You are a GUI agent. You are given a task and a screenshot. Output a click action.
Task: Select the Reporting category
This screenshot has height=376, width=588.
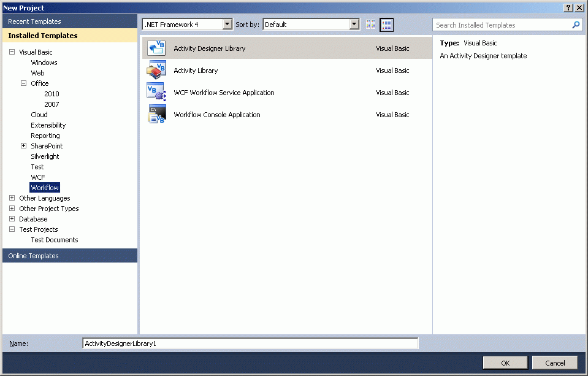click(x=45, y=136)
